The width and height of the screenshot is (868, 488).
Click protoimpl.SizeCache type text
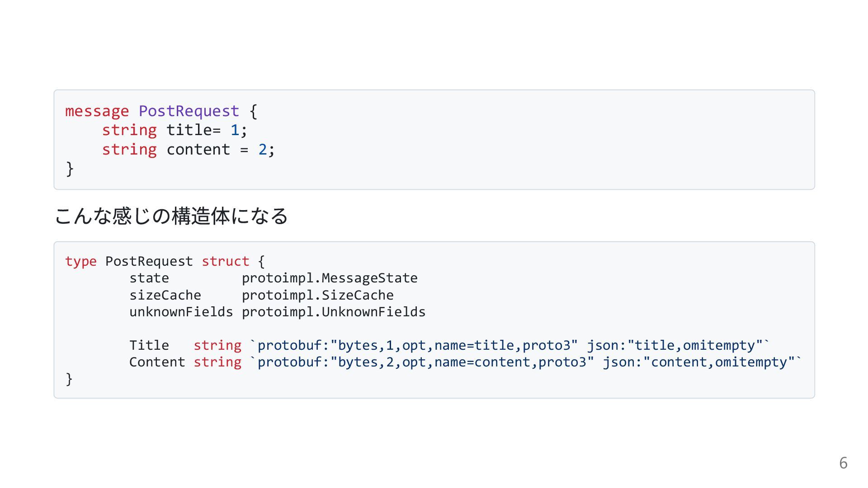click(317, 295)
